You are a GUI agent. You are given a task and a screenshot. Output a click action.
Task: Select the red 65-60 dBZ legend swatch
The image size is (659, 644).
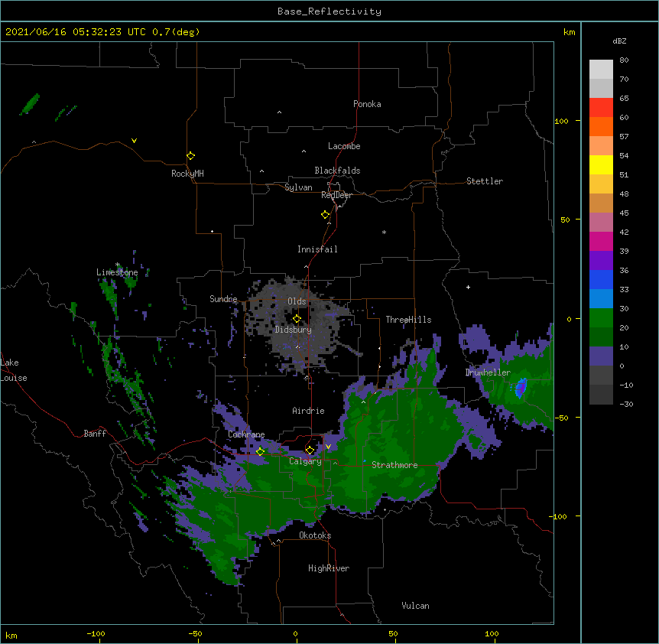click(601, 108)
